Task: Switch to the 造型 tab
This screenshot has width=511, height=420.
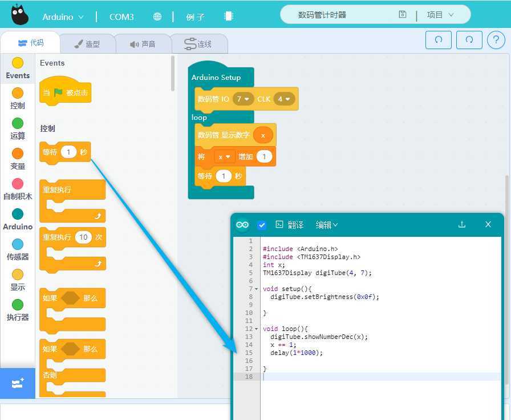Action: [87, 44]
